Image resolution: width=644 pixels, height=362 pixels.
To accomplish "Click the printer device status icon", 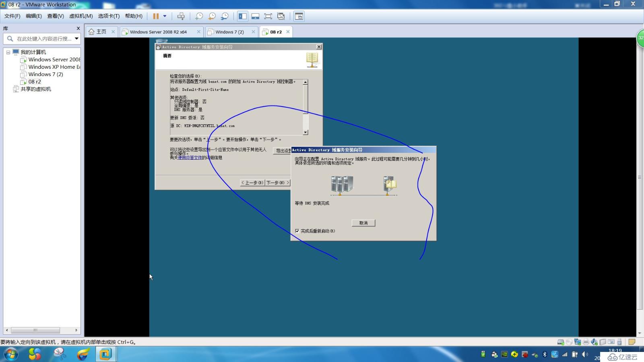I will pyautogui.click(x=586, y=342).
